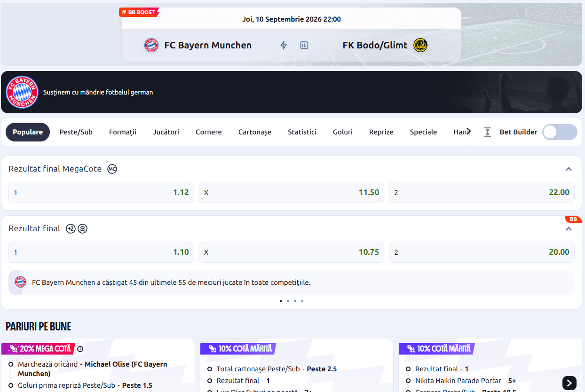Screen dimensions: 585x392
Task: Select Rezultat final draw odds 10.75
Action: (292, 252)
